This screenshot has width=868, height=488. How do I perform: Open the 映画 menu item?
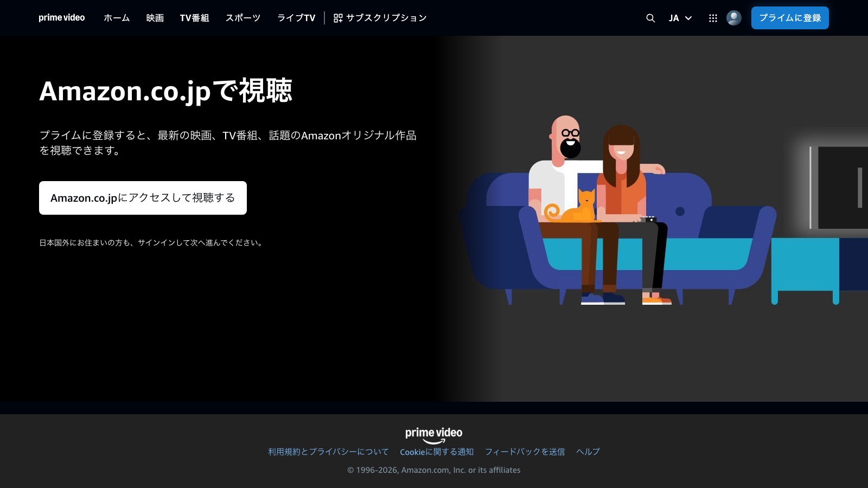[x=155, y=18]
